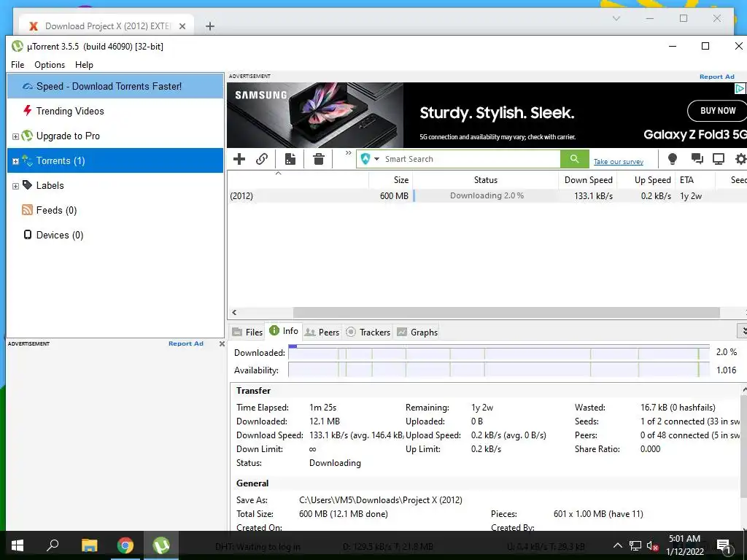Click the horizontal scrollbar of torrent list
Screen dimensions: 747x560
pos(506,312)
